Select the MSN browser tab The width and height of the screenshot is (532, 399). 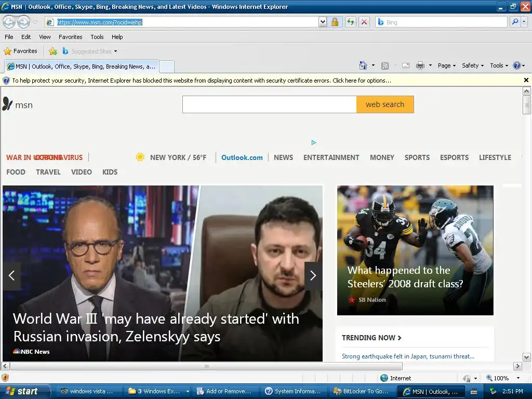tap(82, 66)
